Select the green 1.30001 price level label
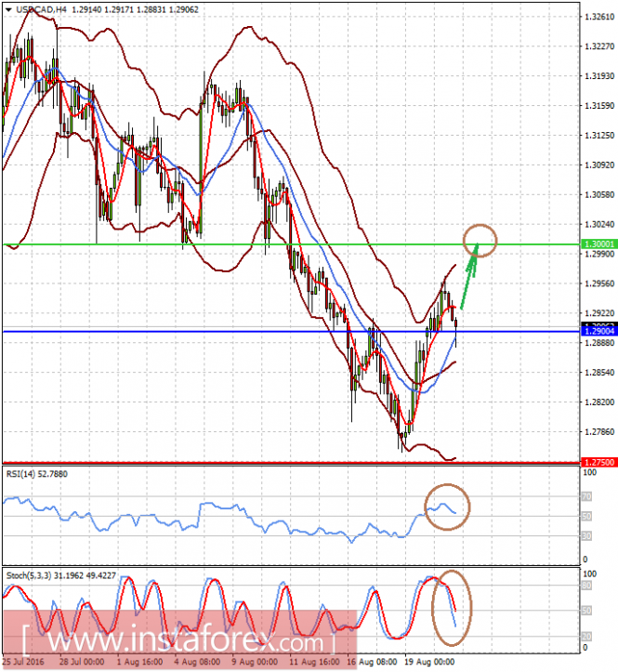This screenshot has width=618, height=672. click(x=599, y=244)
